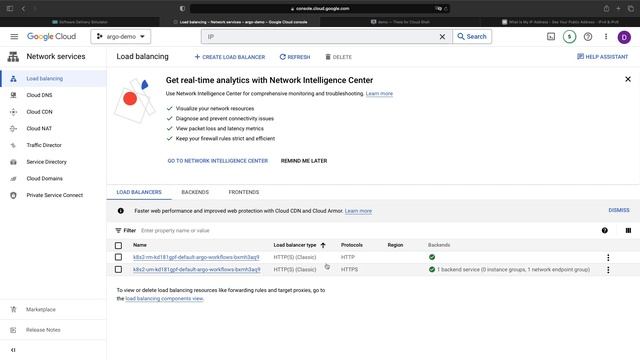640x360 pixels.
Task: Open load balancing components view link
Action: coord(164,299)
